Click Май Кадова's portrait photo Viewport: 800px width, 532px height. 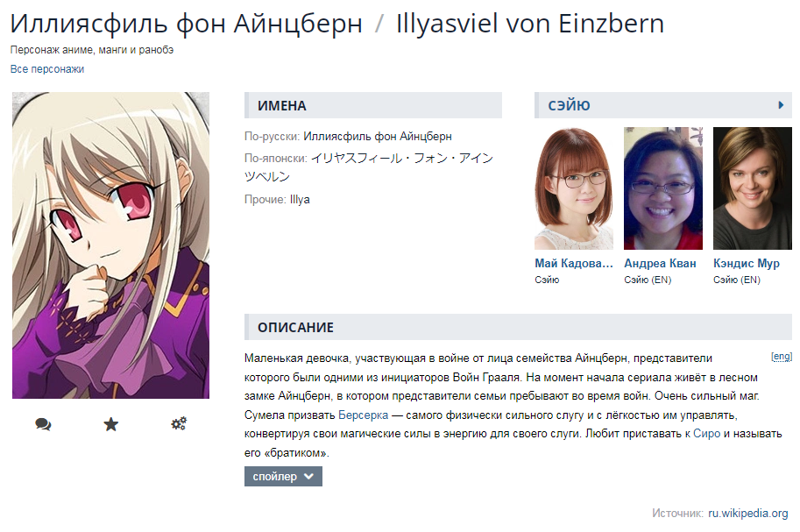tap(574, 188)
